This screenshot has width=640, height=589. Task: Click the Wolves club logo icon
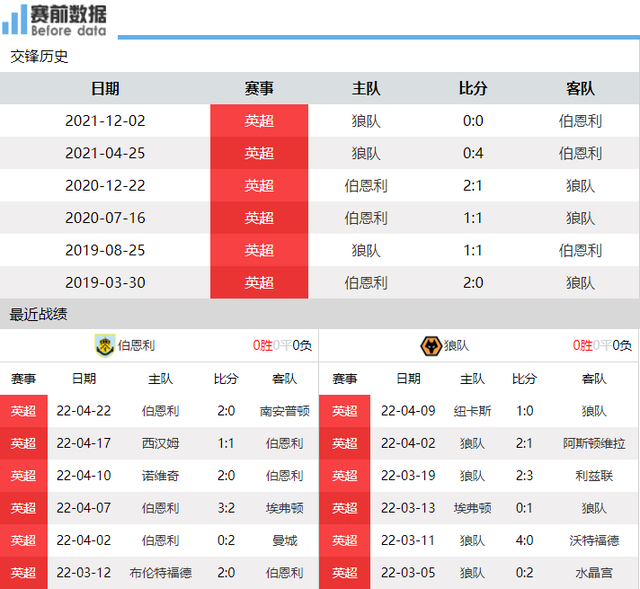[x=431, y=346]
